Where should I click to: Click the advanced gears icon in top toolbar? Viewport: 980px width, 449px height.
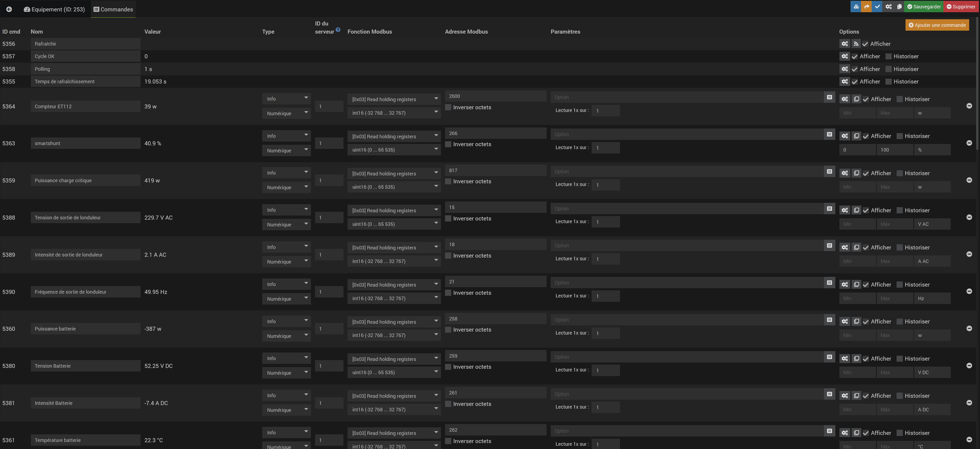point(888,7)
